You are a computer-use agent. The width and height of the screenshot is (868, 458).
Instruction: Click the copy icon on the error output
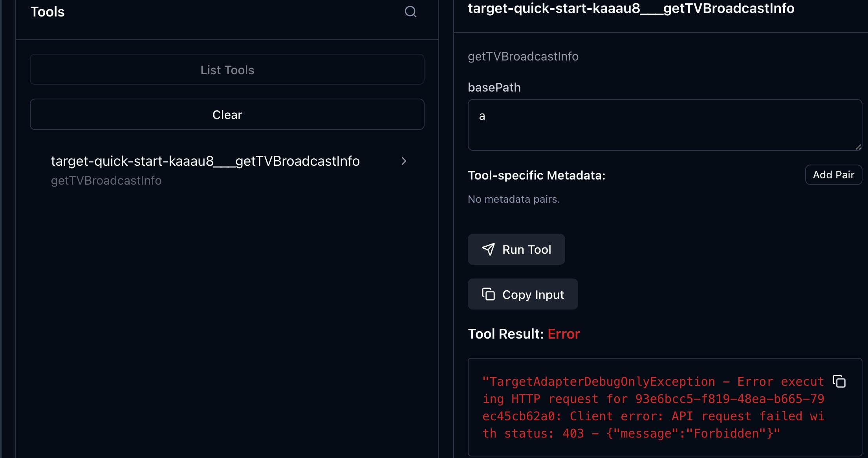pos(840,382)
